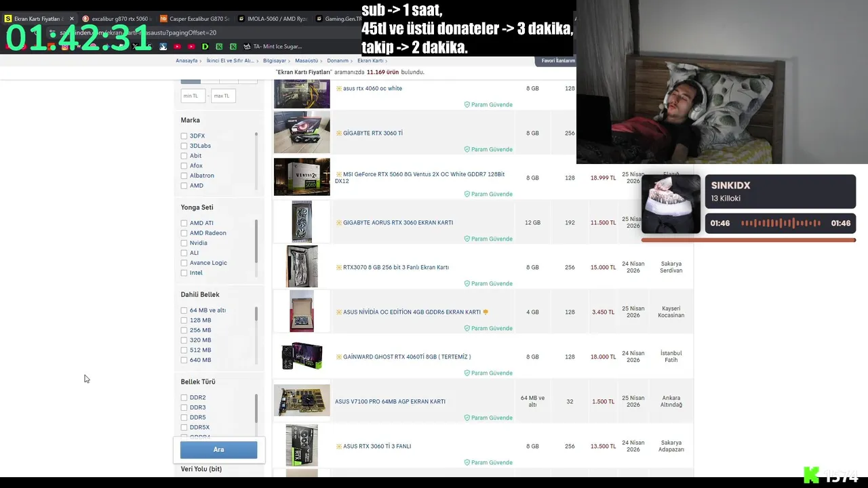This screenshot has width=868, height=488.
Task: Click star icon before ASUS NİVİDİA OC EDİTİON listing
Action: 339,312
